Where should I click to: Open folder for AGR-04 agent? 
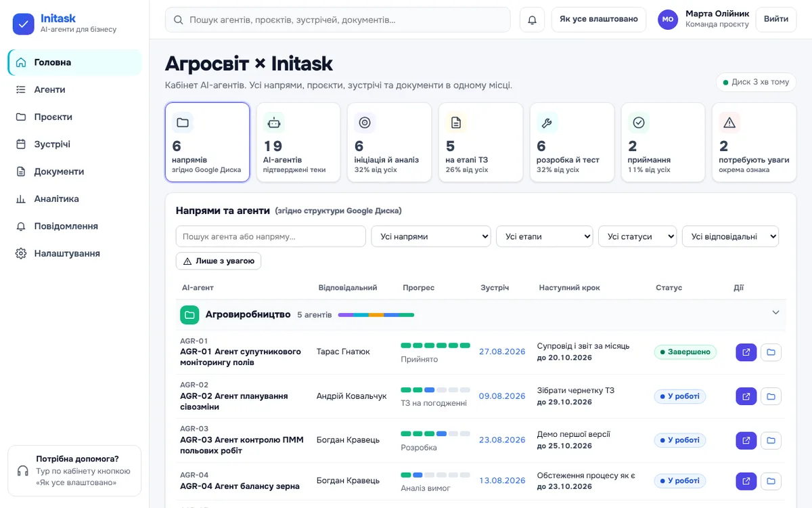pos(771,481)
